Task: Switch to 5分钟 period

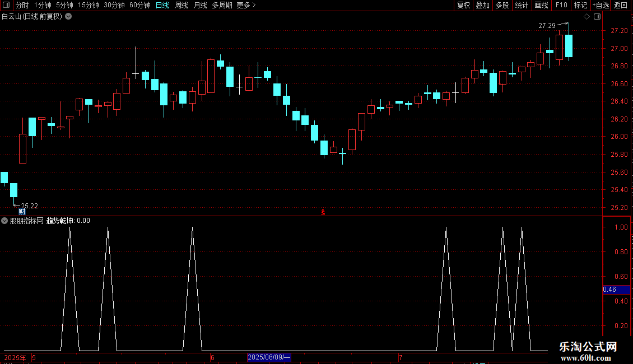Action: [x=64, y=5]
